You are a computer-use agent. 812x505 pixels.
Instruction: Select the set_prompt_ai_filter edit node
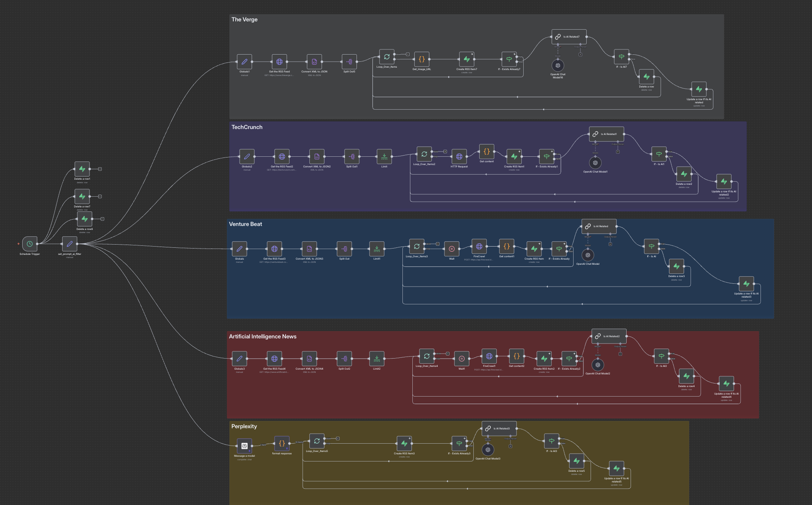[x=70, y=244]
